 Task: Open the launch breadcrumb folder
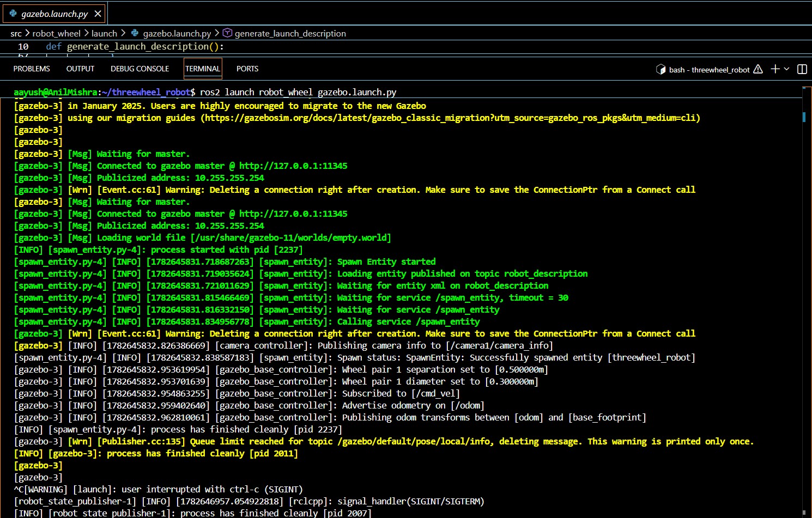pos(104,33)
